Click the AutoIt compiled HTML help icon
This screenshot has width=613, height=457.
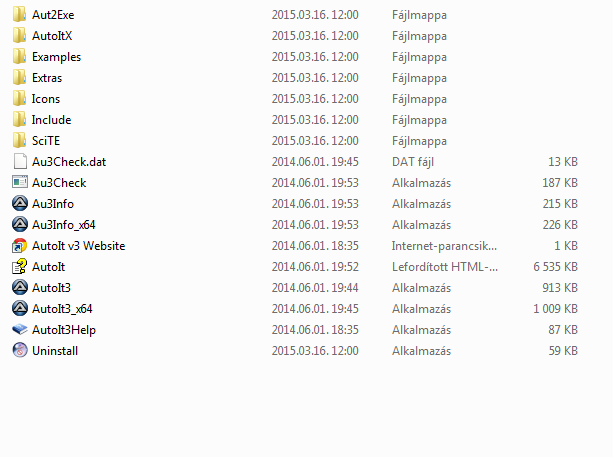(20, 267)
